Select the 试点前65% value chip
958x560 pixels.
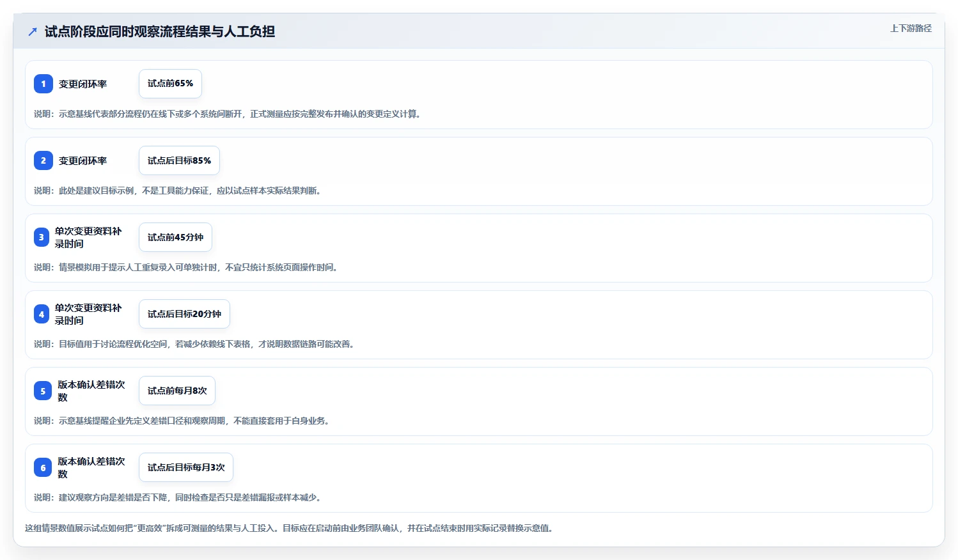coord(170,84)
